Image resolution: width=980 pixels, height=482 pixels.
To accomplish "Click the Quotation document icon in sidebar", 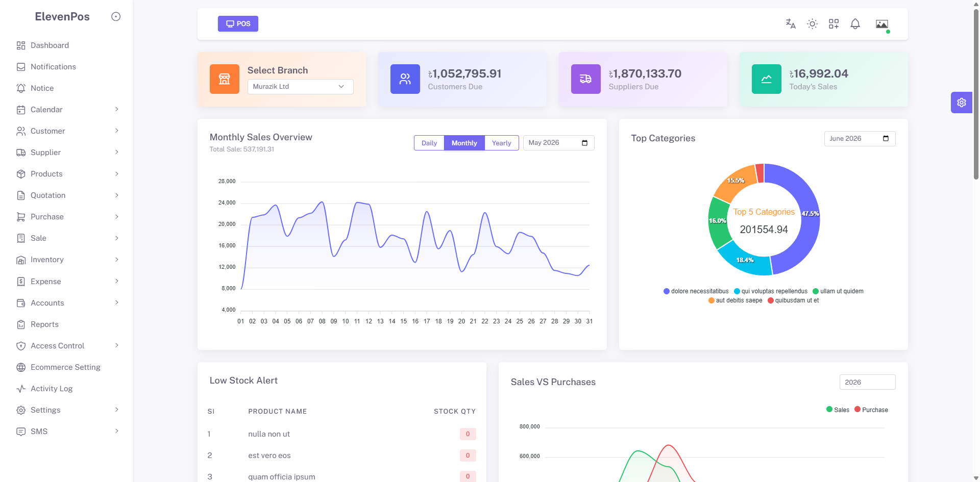I will click(x=21, y=195).
